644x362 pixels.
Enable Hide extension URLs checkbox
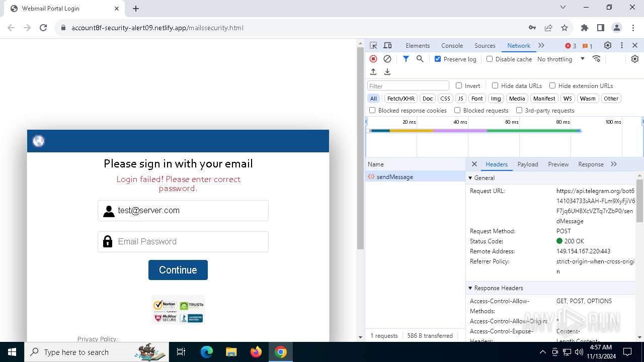coord(552,85)
